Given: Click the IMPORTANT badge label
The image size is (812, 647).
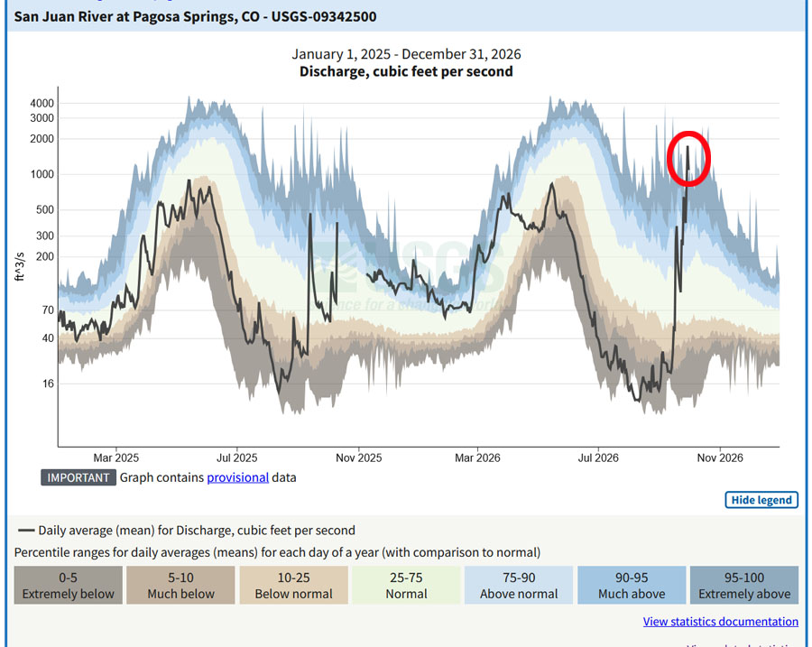Looking at the screenshot, I should pos(78,477).
